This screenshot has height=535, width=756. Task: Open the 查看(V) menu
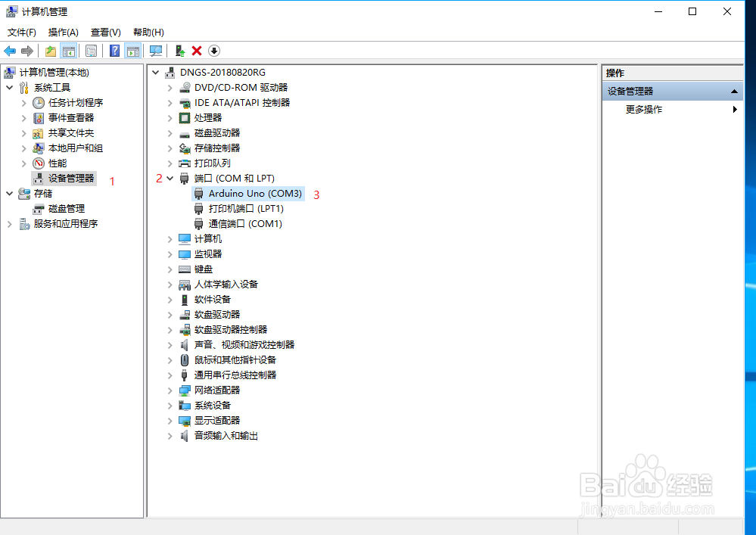106,33
